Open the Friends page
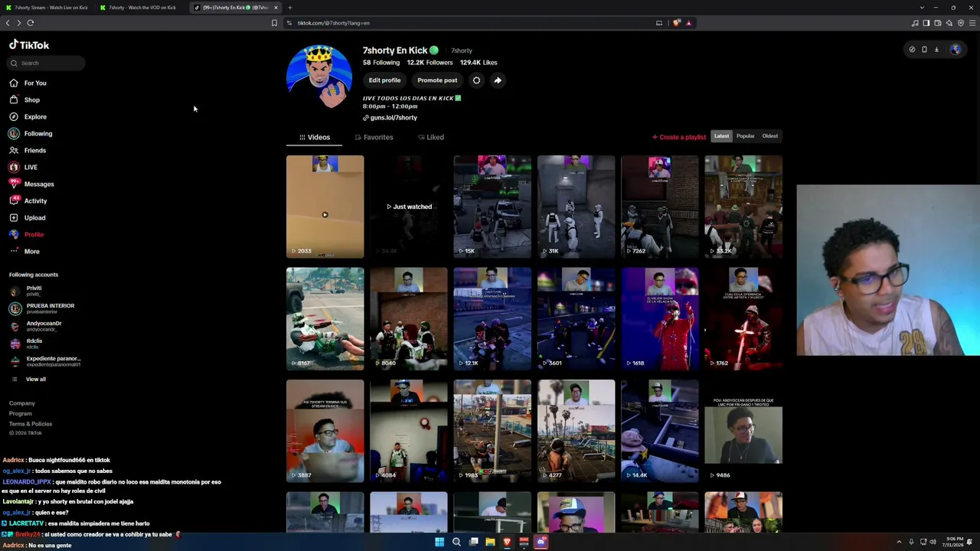980x551 pixels. click(x=28, y=150)
